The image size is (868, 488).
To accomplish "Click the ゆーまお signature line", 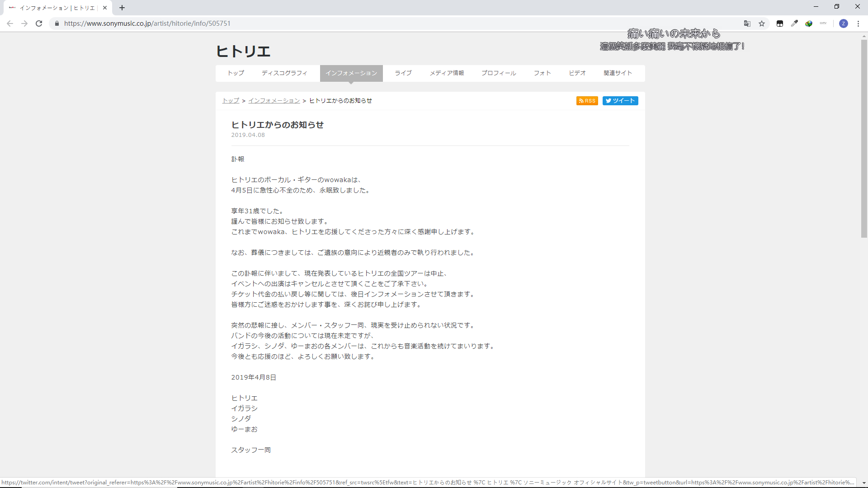I will [x=245, y=429].
